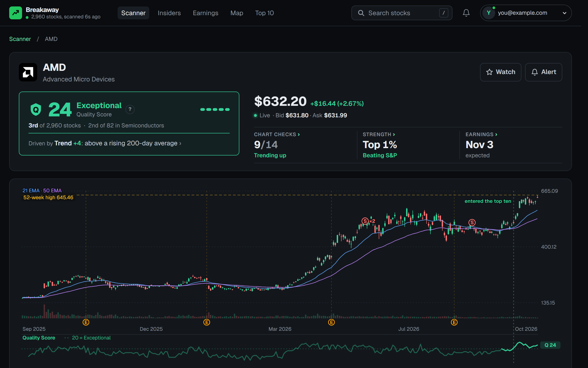Screen dimensions: 588x368
Task: Click the earnings E marker near Sep 2025
Action: pos(86,322)
